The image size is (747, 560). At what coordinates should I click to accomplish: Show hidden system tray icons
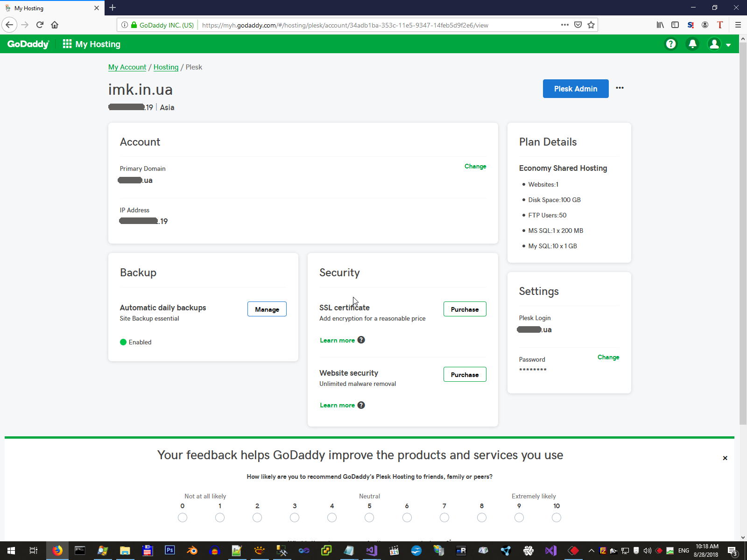click(592, 551)
